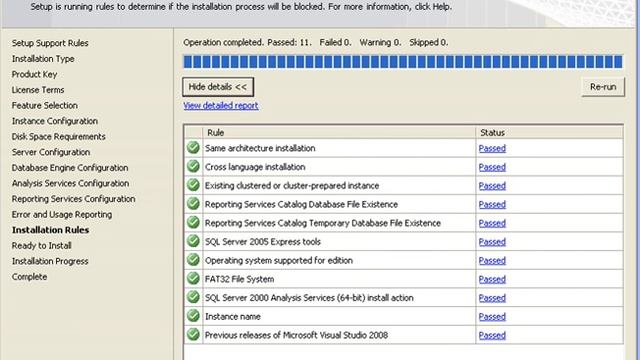Screen dimensions: 640x360
Task: Select Disk Space Requirements step in sidebar
Action: pyautogui.click(x=58, y=136)
